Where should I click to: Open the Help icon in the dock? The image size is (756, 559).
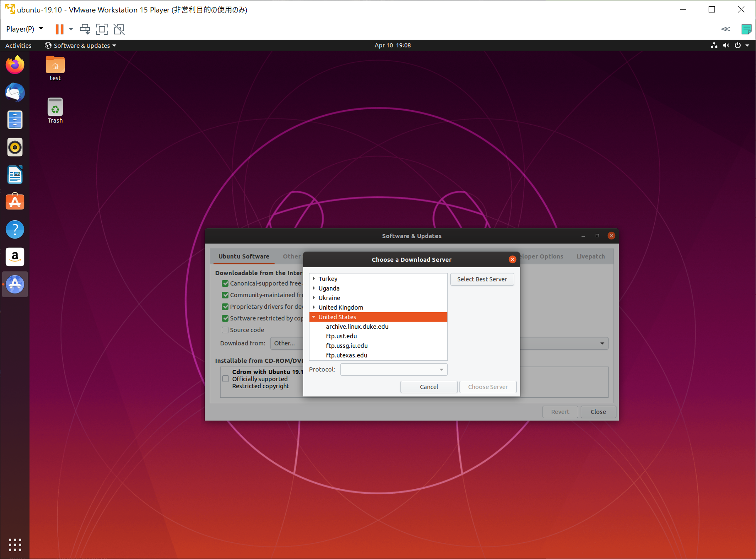pyautogui.click(x=15, y=229)
